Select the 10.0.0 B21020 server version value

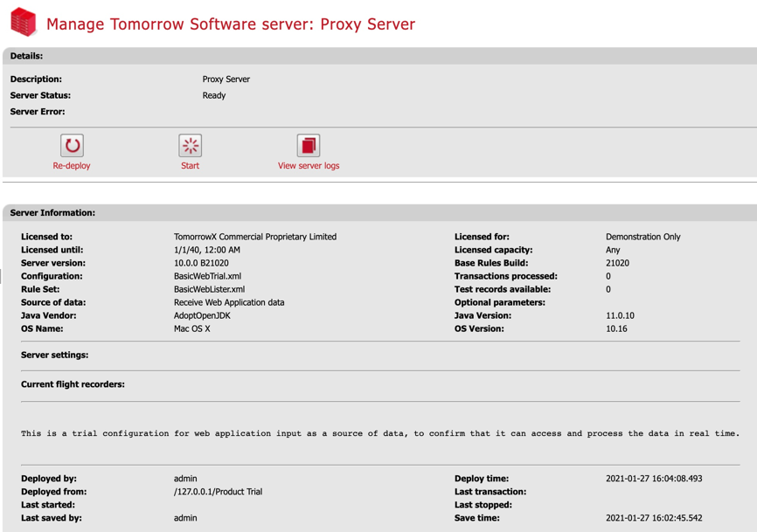tap(201, 263)
